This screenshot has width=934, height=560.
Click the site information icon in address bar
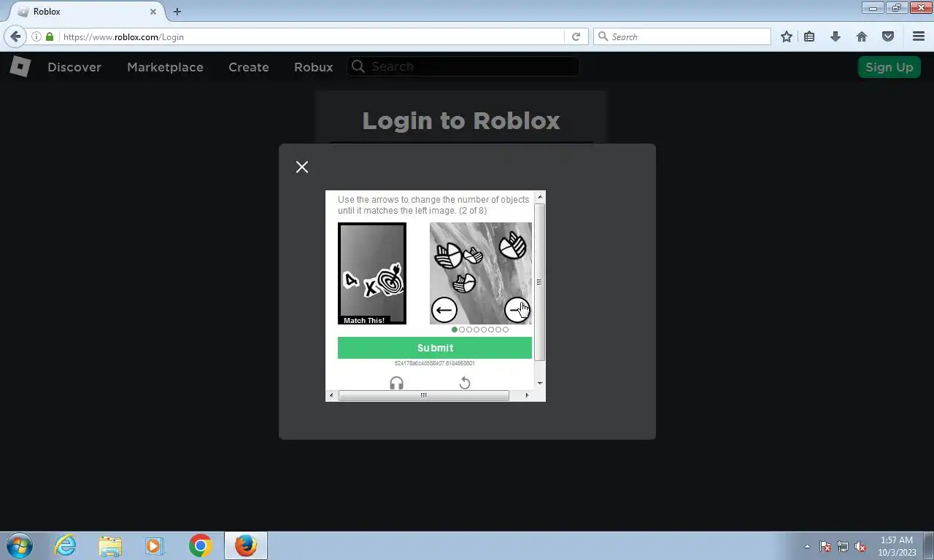(x=36, y=36)
